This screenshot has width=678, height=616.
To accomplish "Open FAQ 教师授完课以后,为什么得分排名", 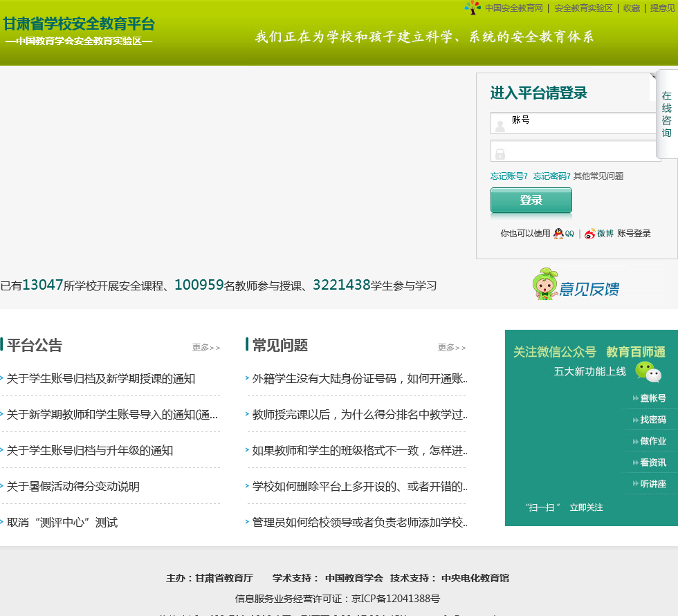I will coord(360,415).
